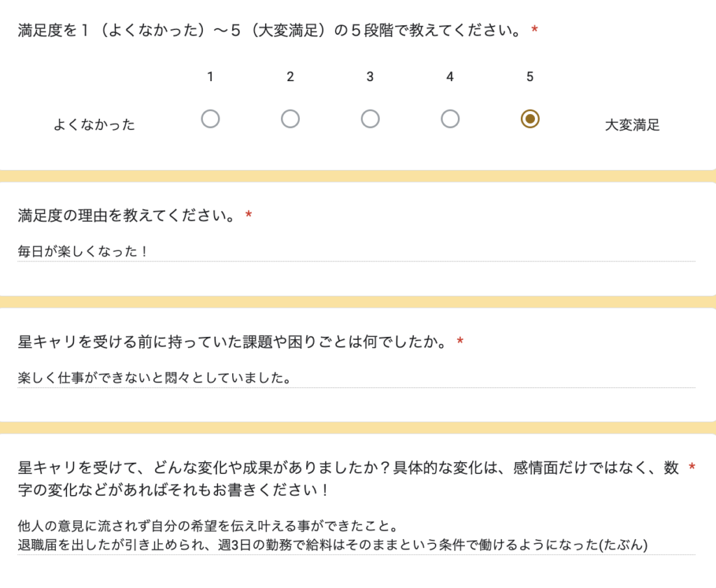Pick rating 4 radio button

click(450, 119)
